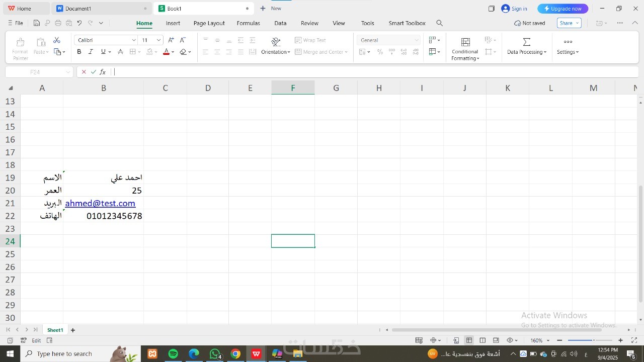The image size is (644, 362).
Task: Collapse the ribbon with the chevron
Action: click(635, 23)
